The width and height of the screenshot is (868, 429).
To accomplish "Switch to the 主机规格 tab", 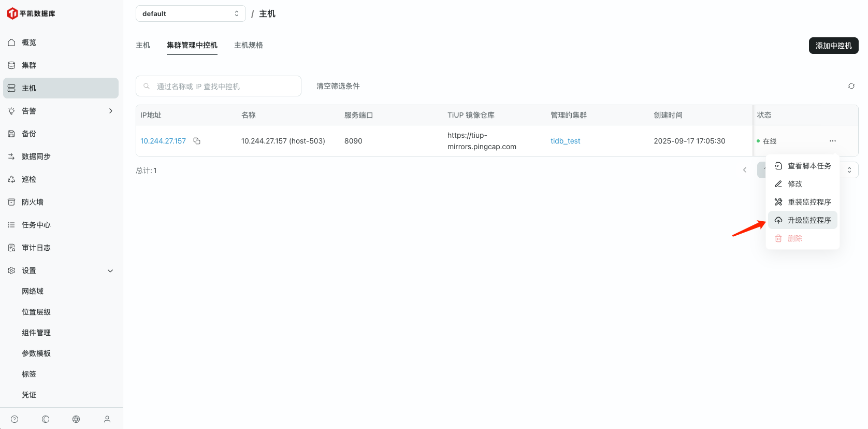I will (248, 45).
